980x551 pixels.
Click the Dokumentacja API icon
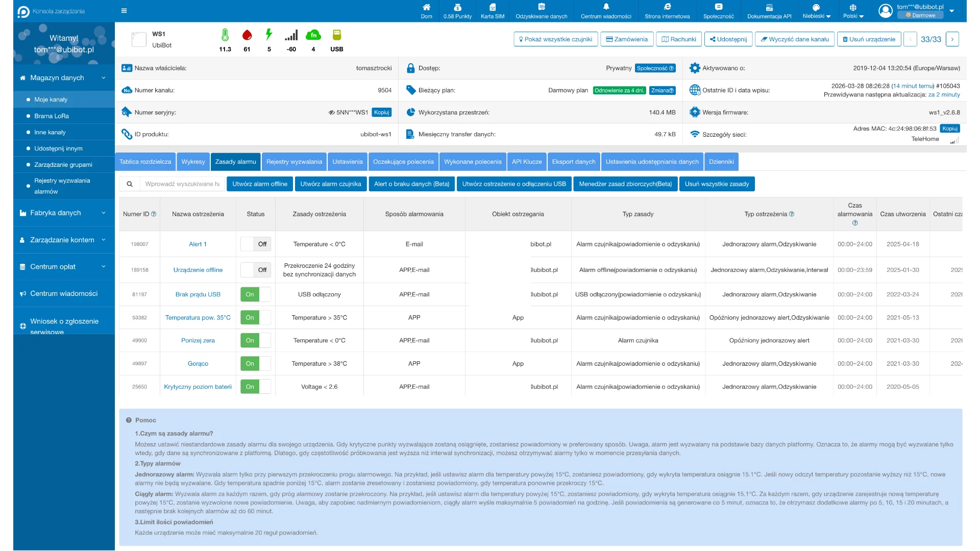click(769, 7)
